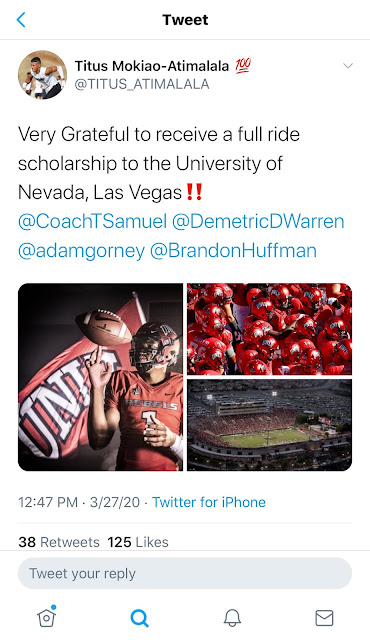Image resolution: width=370 pixels, height=640 pixels.
Task: Open the @TITUS_ATIMALALA handle
Action: pyautogui.click(x=142, y=84)
